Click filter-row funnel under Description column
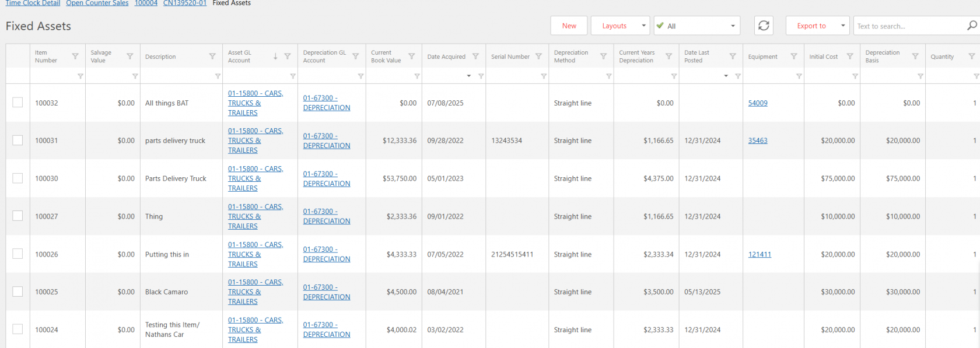The image size is (980, 348). tap(218, 76)
